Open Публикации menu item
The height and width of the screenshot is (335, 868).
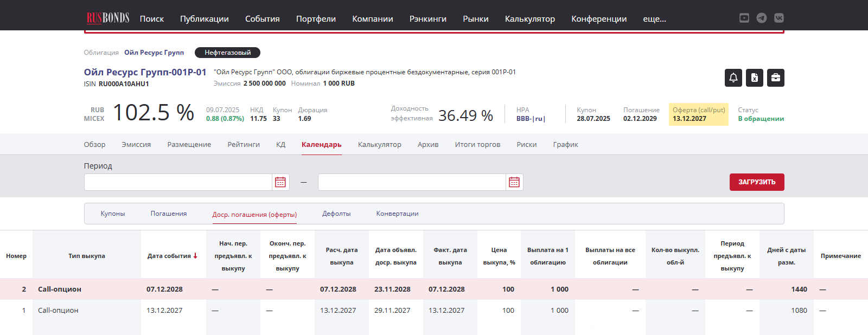click(x=205, y=19)
